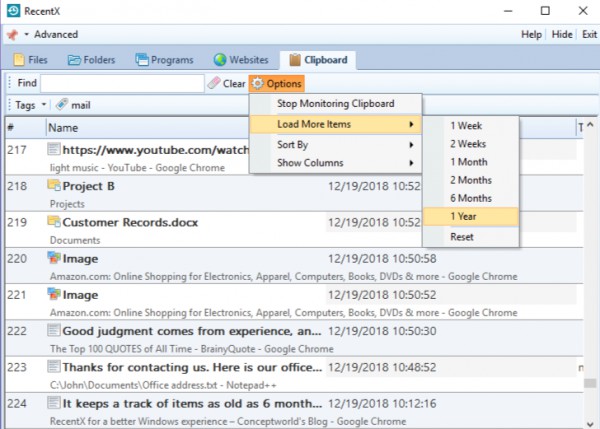The image size is (600, 429).
Task: Click the mail tag icon
Action: [x=62, y=104]
